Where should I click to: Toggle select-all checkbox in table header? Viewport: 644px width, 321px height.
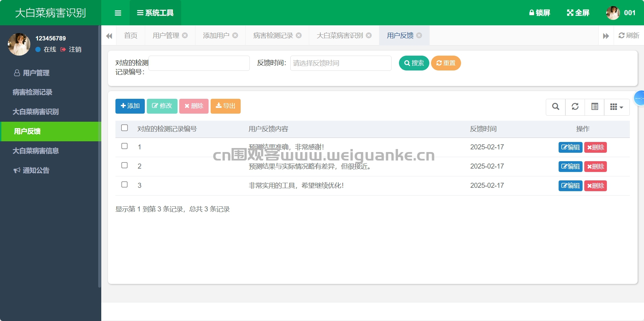pyautogui.click(x=125, y=128)
